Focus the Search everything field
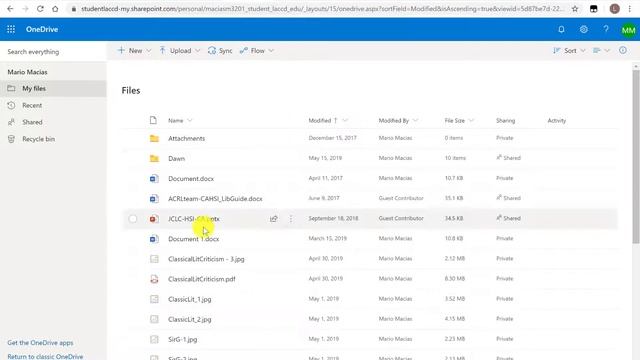 [x=53, y=52]
